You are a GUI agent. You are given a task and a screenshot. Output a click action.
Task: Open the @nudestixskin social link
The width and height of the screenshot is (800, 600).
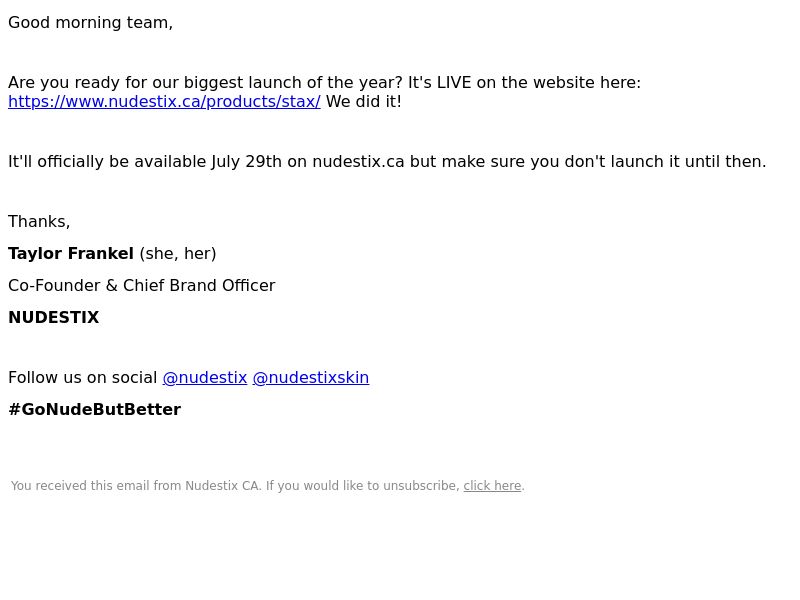[311, 378]
